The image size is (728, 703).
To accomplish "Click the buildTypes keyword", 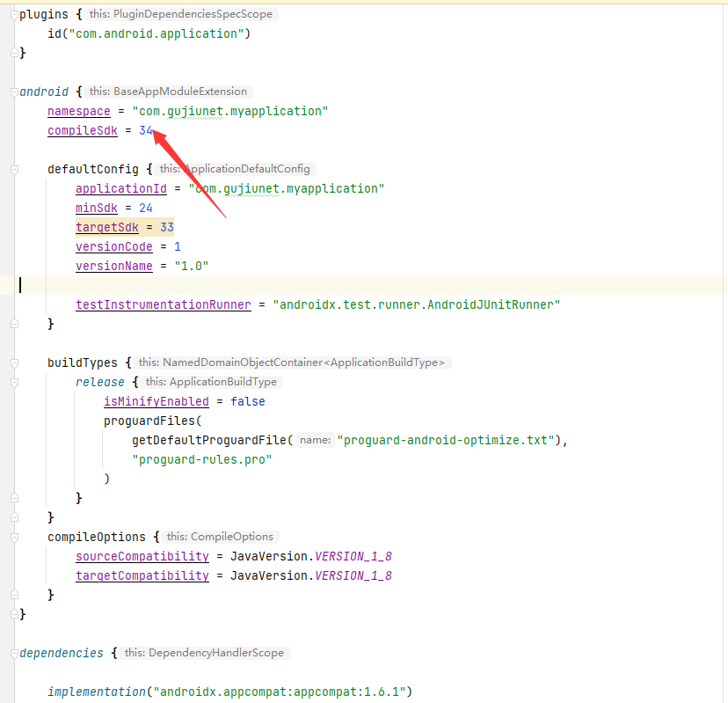I will pos(83,363).
